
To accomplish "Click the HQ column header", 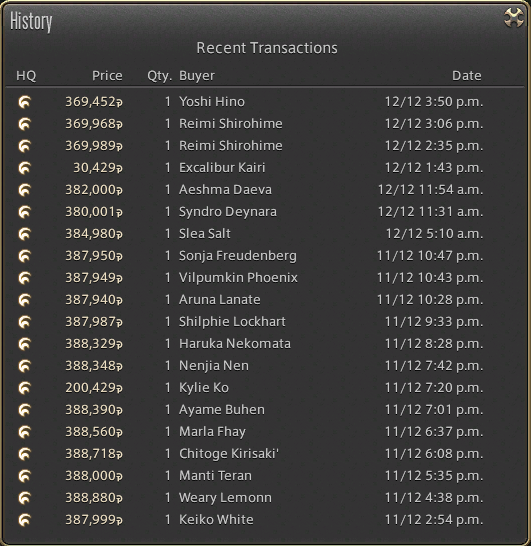I will pos(26,76).
